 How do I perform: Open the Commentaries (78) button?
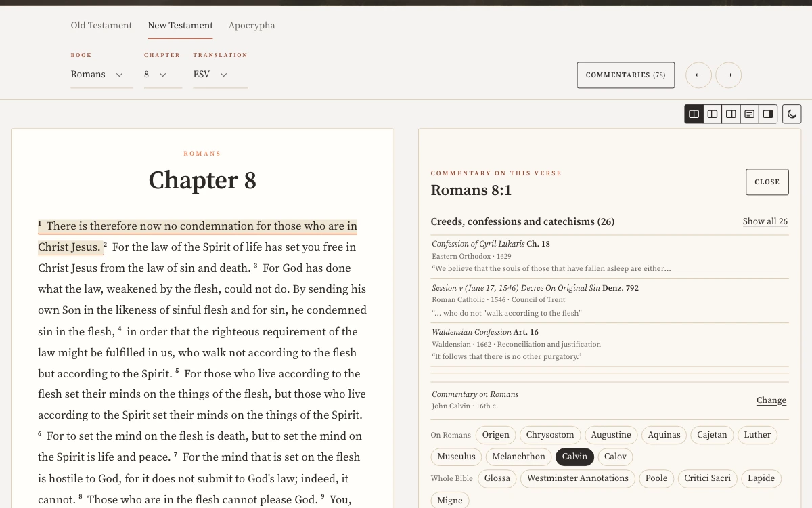(x=626, y=75)
